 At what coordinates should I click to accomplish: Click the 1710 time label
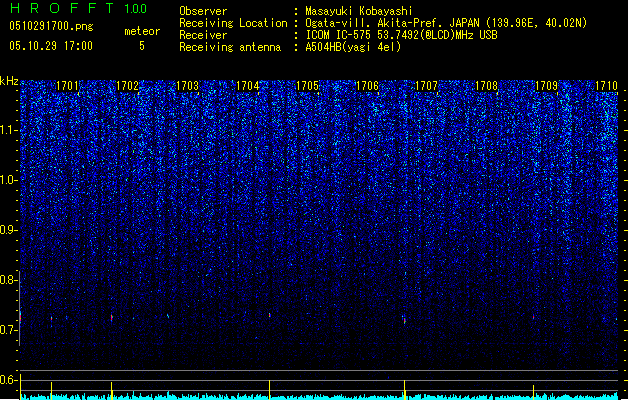pyautogui.click(x=606, y=86)
